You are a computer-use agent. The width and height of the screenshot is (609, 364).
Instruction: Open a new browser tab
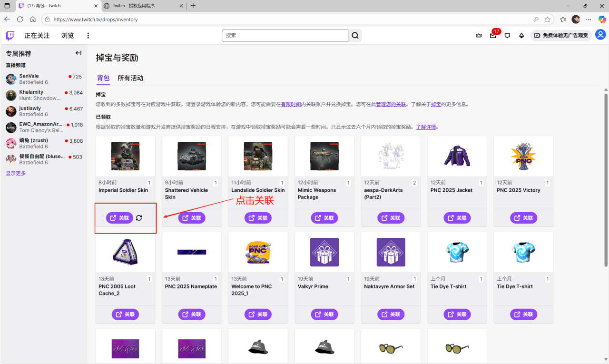point(193,6)
